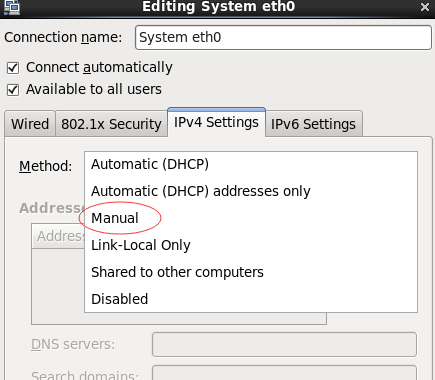Choose Automatic (DHCP) addresses only

point(251,191)
